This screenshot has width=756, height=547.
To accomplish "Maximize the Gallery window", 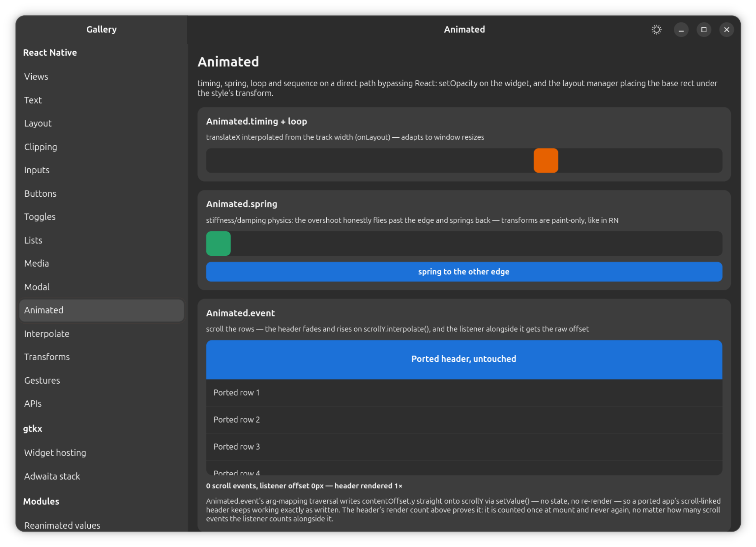I will [x=704, y=30].
